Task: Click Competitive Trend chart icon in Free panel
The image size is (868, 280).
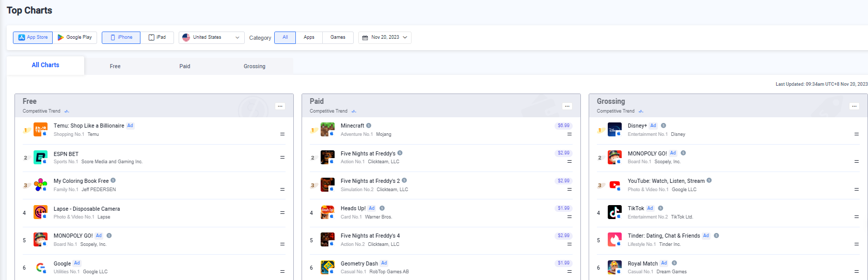Action: 67,111
